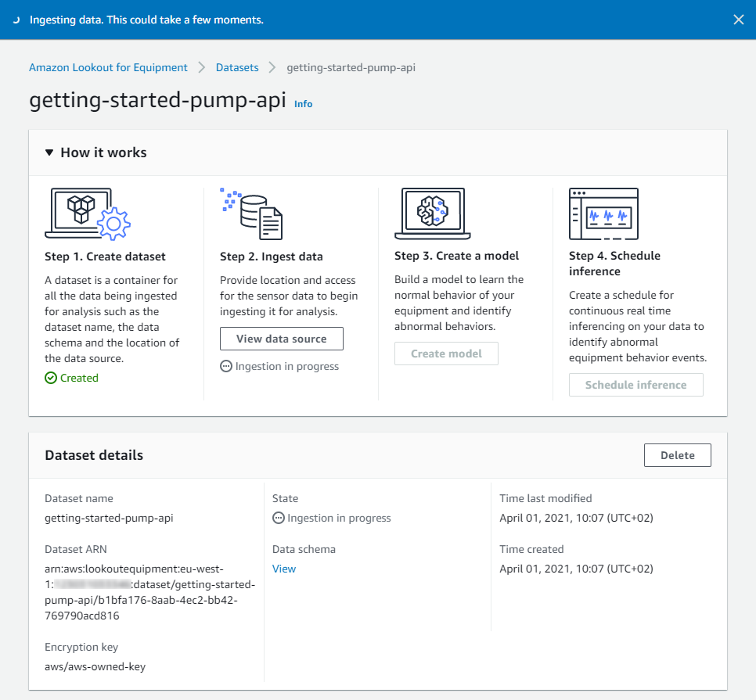Screen dimensions: 756x700
Task: Click the loading spinner in the banner
Action: [x=16, y=20]
